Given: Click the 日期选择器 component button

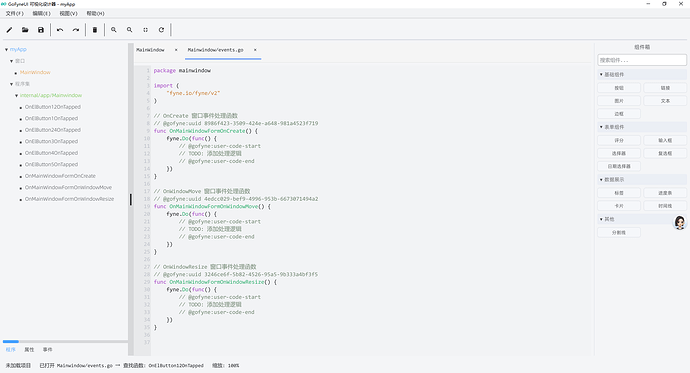Looking at the screenshot, I should click(x=619, y=166).
